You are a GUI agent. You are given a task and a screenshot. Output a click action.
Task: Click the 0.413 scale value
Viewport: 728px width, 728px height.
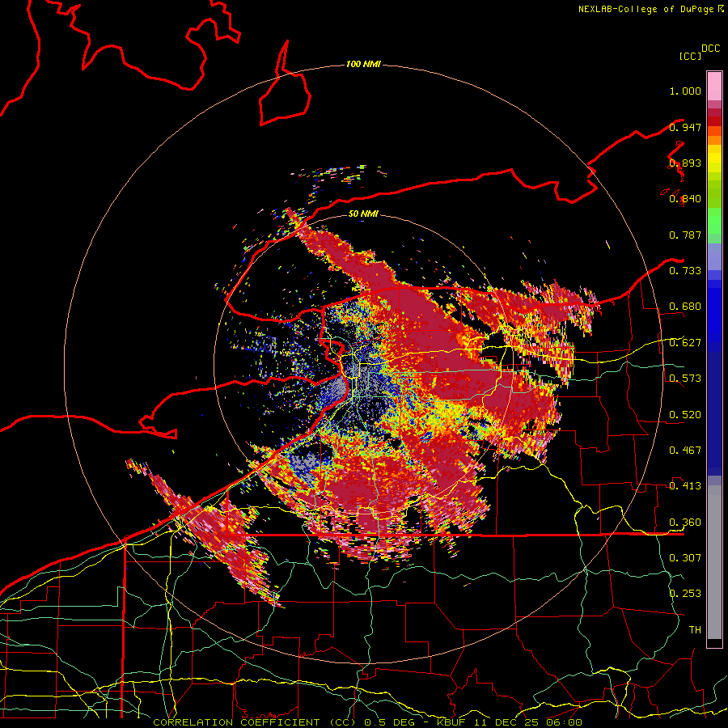pyautogui.click(x=685, y=485)
